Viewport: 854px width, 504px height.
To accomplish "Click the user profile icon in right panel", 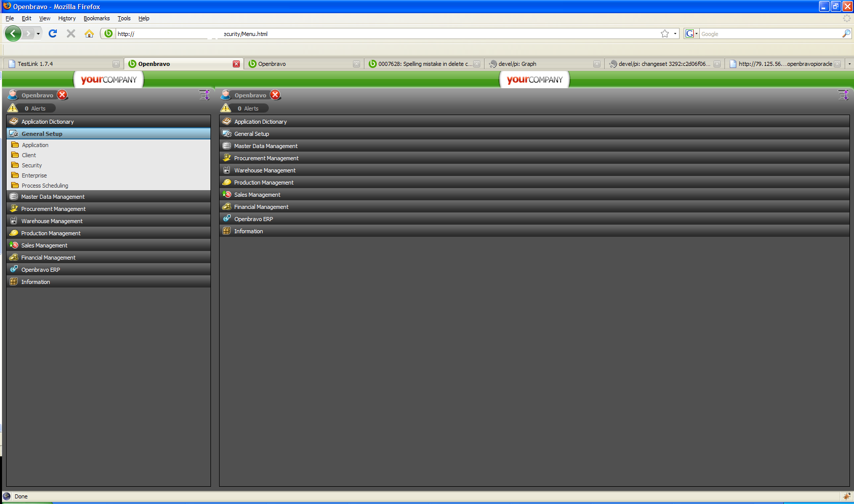I will [x=226, y=95].
